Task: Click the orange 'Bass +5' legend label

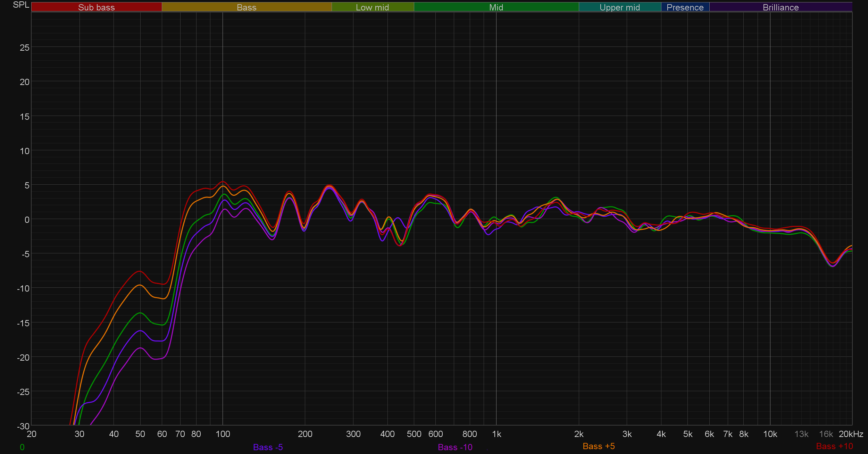Action: coord(599,446)
